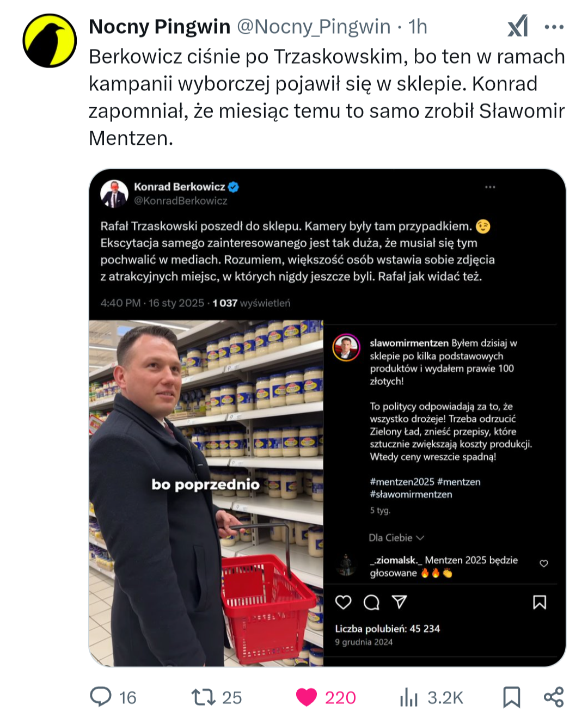Open three-dot menu in quoted Berkowicz post
Viewport: 588px width, 724px height.
point(490,187)
